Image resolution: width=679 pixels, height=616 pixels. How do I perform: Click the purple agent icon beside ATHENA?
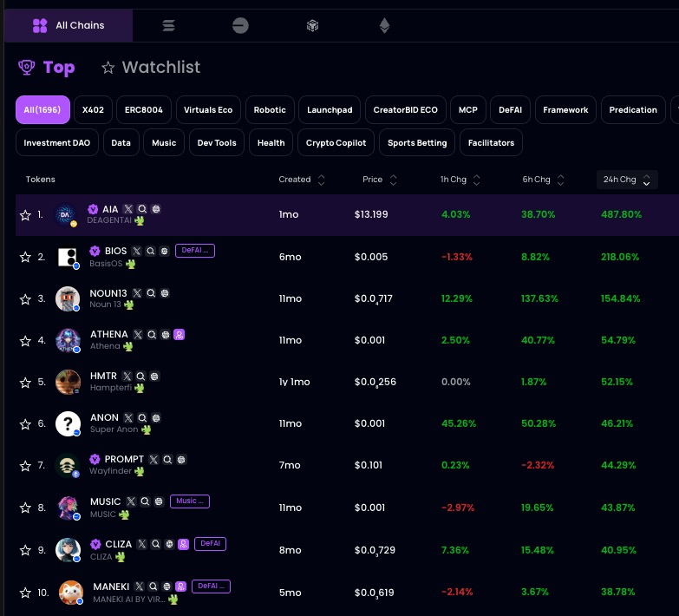click(178, 334)
